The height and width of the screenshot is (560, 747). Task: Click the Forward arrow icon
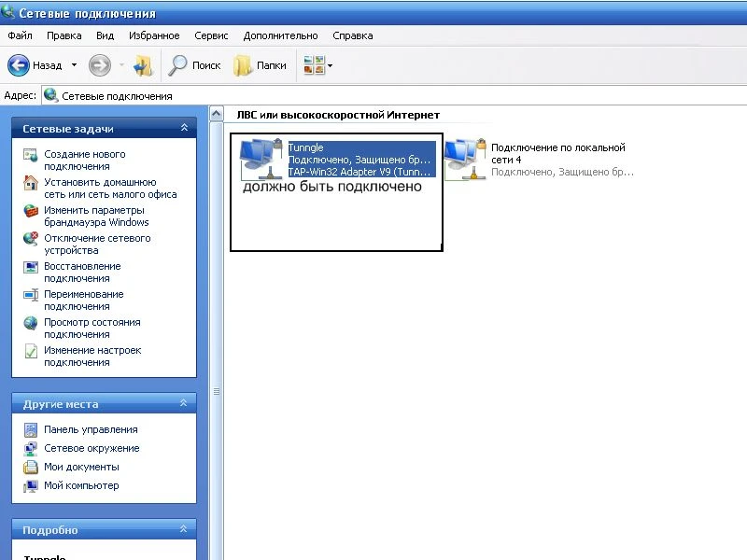click(100, 65)
